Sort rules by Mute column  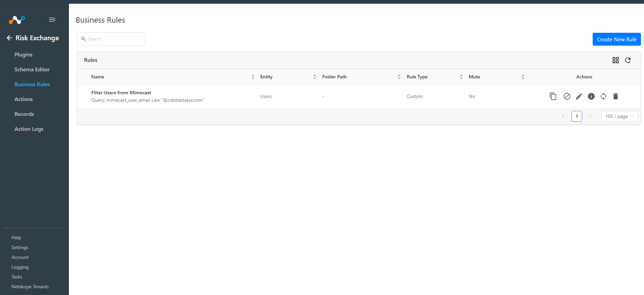point(523,77)
